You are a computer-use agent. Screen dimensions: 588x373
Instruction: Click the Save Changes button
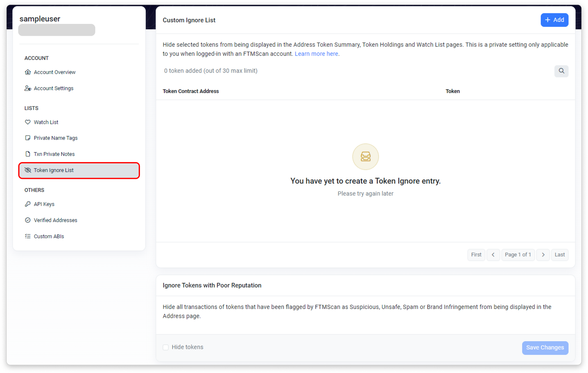point(545,348)
